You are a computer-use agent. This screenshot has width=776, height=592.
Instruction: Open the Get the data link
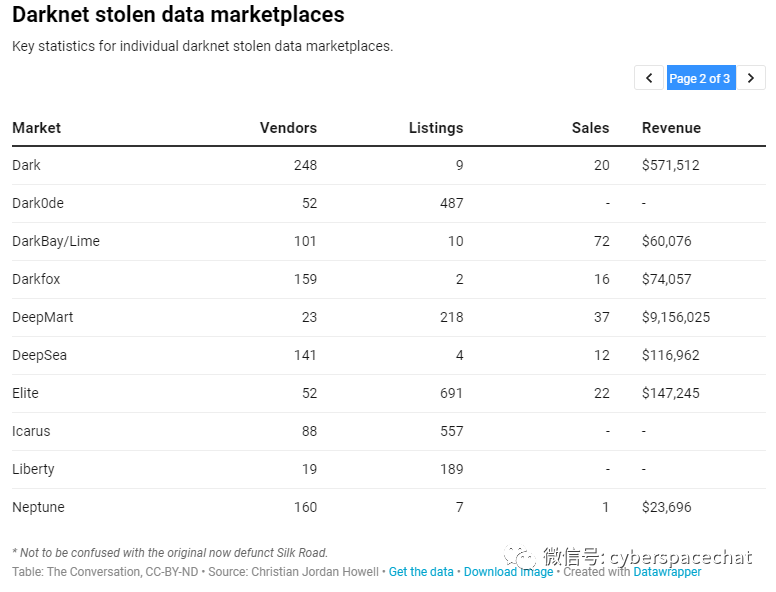[421, 572]
